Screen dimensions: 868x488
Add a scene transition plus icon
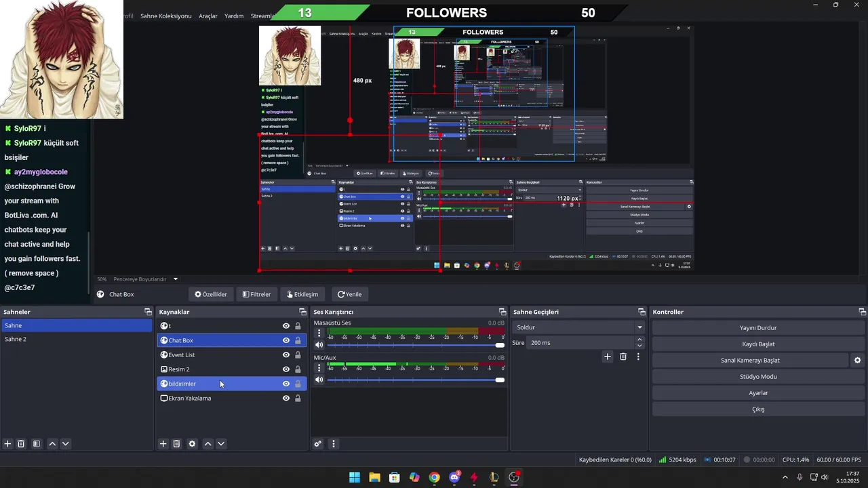pos(608,357)
